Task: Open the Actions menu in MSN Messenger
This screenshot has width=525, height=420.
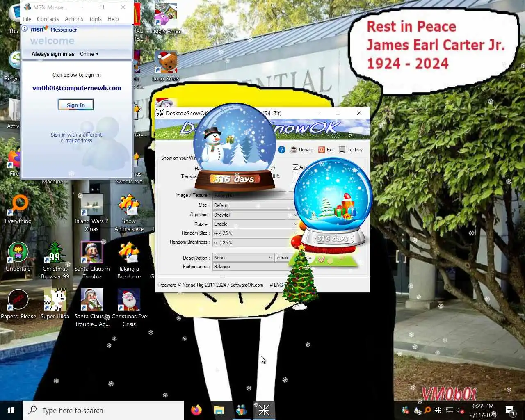Action: tap(74, 19)
